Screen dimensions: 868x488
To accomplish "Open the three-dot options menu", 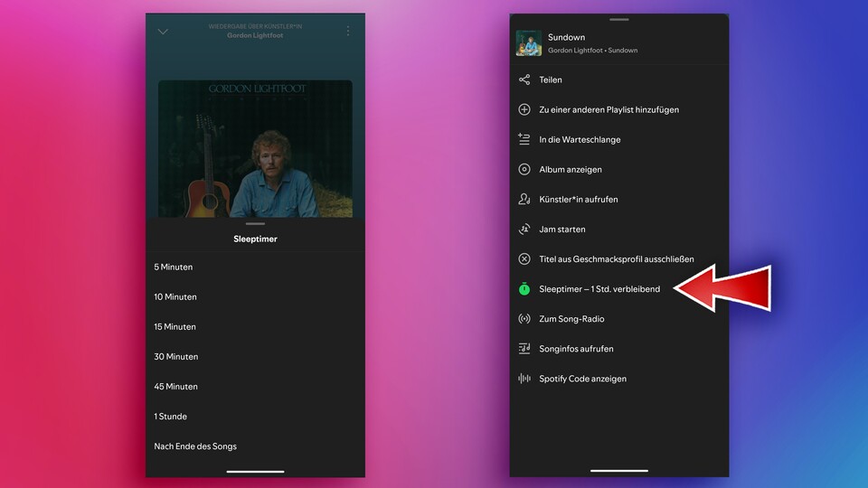I will click(x=348, y=32).
